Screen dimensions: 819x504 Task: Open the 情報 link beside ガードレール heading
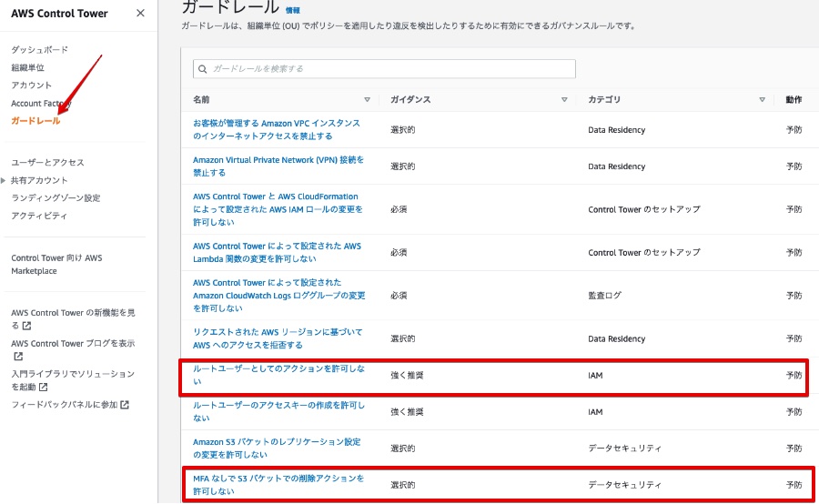coord(292,10)
